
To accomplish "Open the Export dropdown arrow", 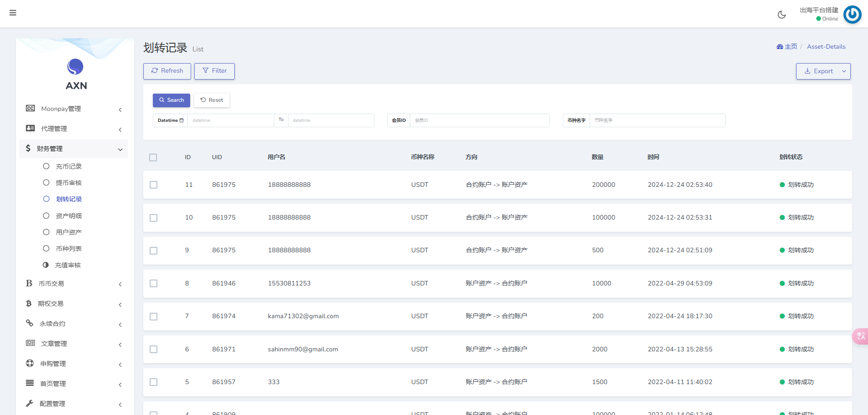I will tap(844, 71).
